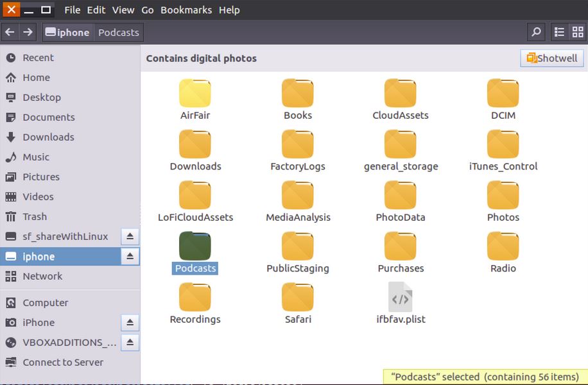Open the Go menu
This screenshot has height=385, width=588.
148,10
